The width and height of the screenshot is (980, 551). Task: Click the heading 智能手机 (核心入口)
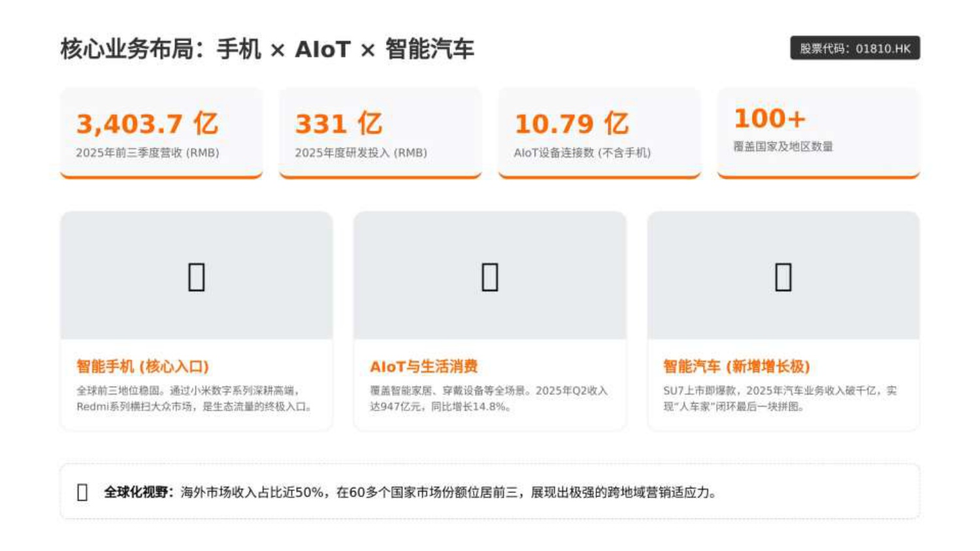click(x=142, y=367)
